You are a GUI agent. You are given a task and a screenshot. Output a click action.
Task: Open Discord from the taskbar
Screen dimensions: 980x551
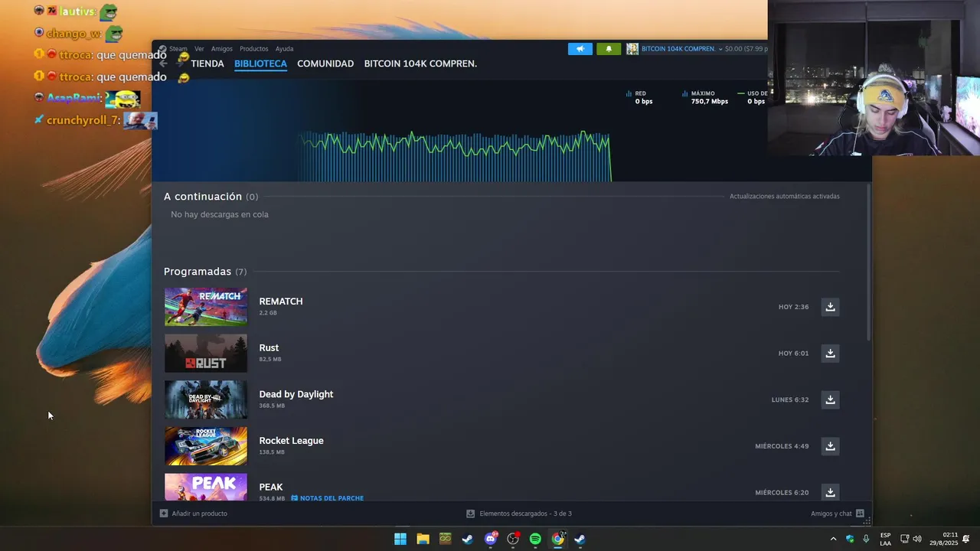click(x=491, y=539)
